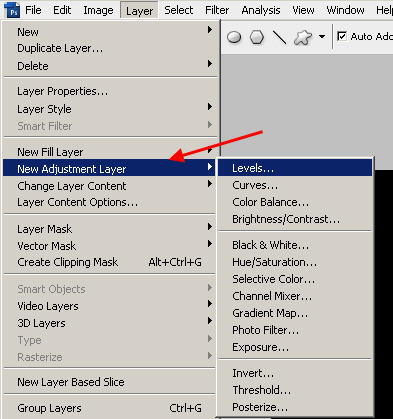Add a Curves adjustment layer
Image resolution: width=393 pixels, height=419 pixels.
pos(295,185)
